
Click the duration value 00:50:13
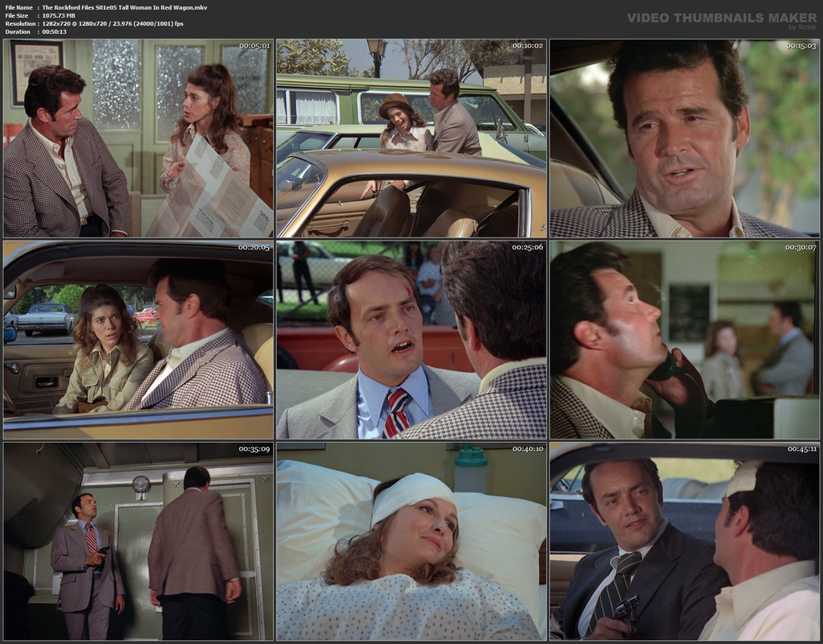tap(54, 31)
